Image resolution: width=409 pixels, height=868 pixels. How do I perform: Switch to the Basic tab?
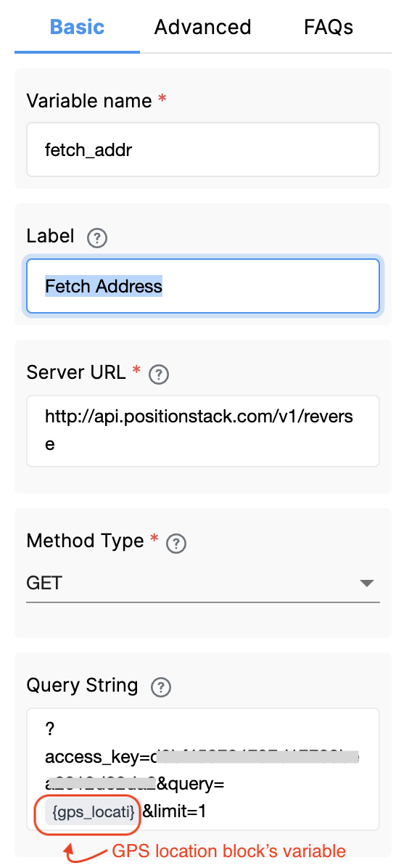coord(77,27)
